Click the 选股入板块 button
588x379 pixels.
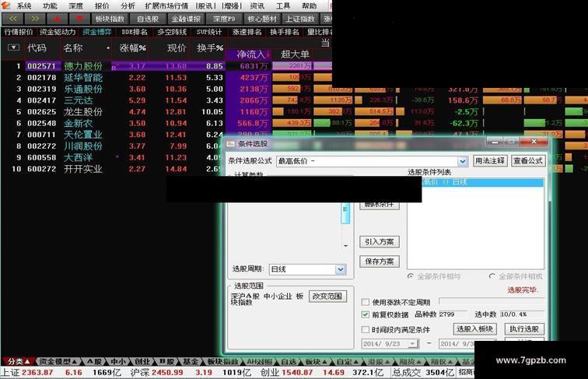(x=474, y=329)
